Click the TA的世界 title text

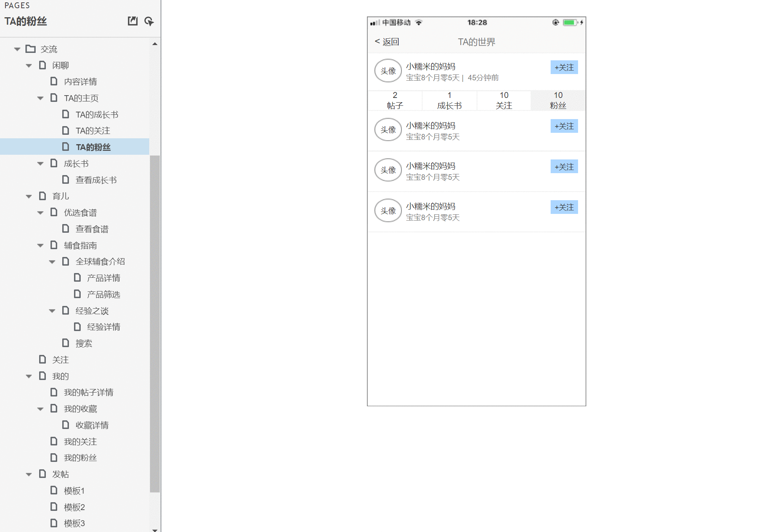coord(477,42)
